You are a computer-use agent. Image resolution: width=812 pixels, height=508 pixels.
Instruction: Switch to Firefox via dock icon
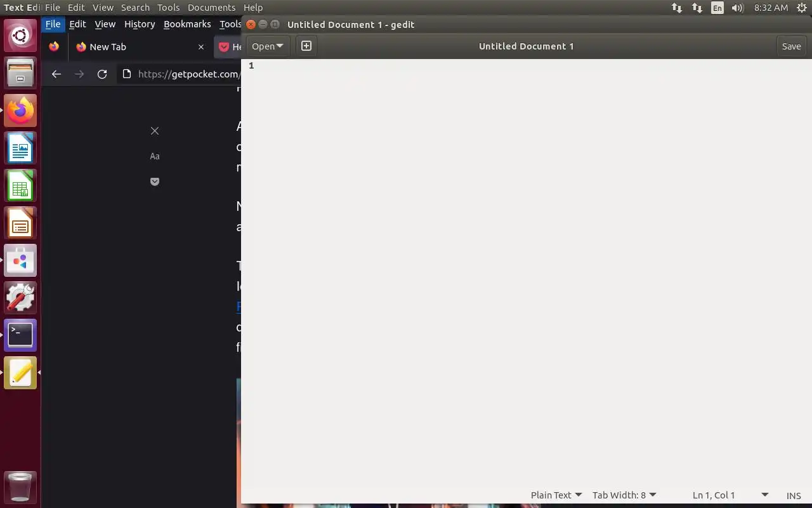[20, 110]
